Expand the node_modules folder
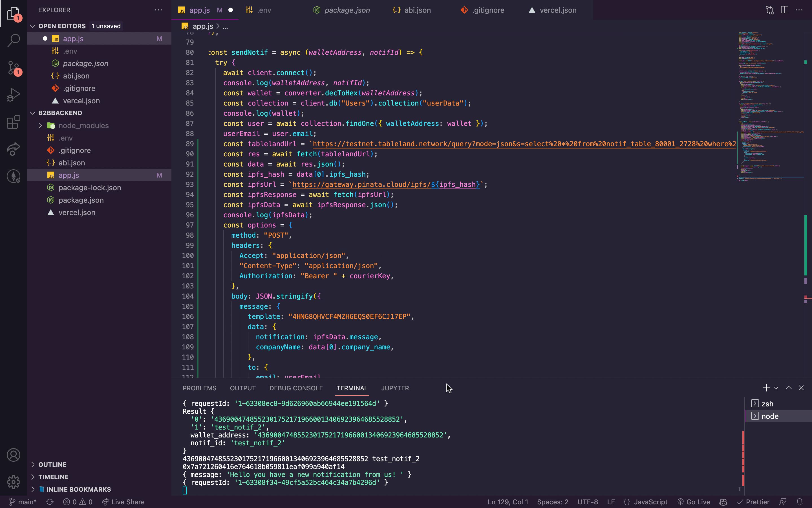This screenshot has width=812, height=508. pyautogui.click(x=40, y=125)
